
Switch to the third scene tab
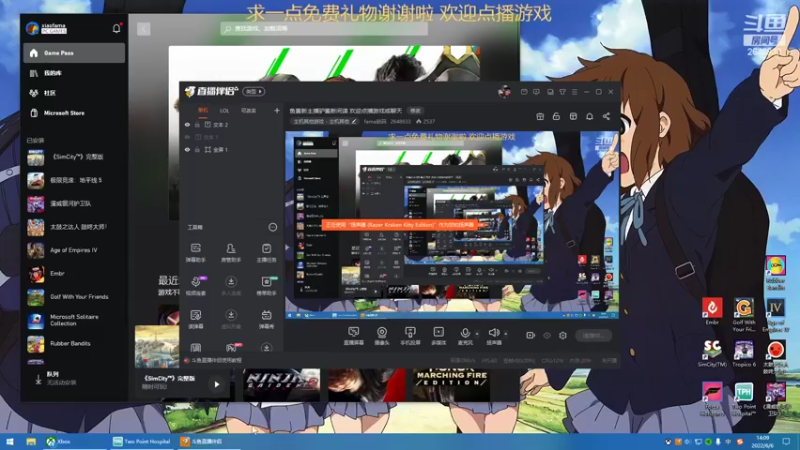(x=248, y=110)
